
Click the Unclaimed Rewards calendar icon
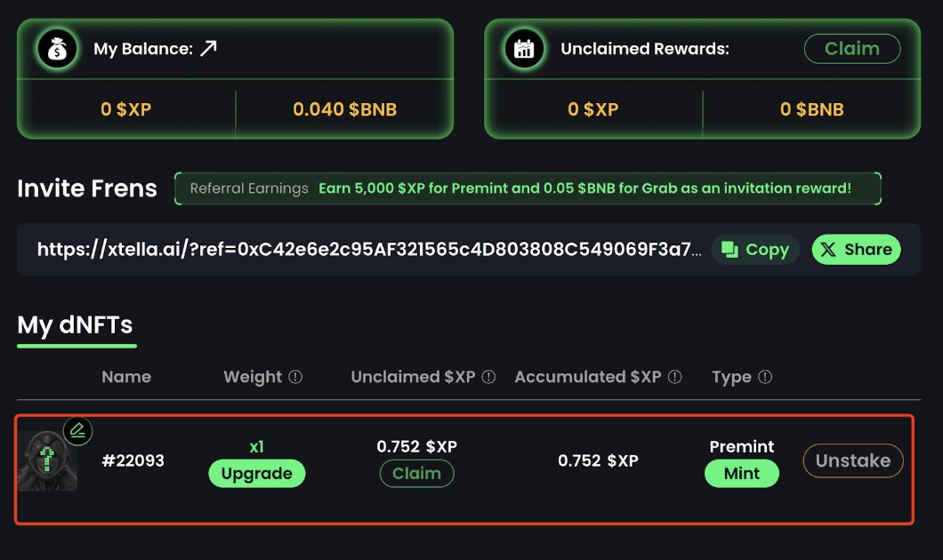(524, 49)
